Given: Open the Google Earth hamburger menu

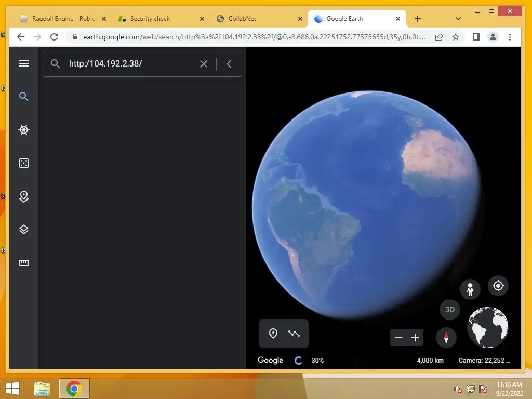Looking at the screenshot, I should coord(24,63).
